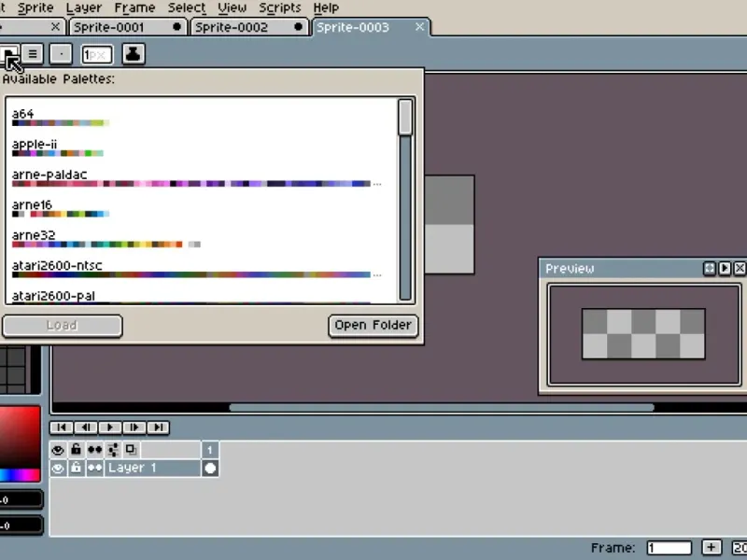747x560 pixels.
Task: Open the View menu
Action: pos(232,7)
